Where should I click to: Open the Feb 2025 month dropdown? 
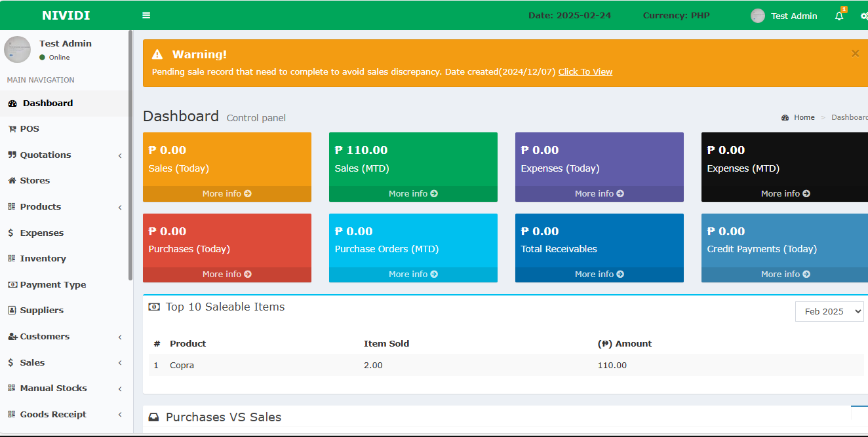(x=829, y=311)
